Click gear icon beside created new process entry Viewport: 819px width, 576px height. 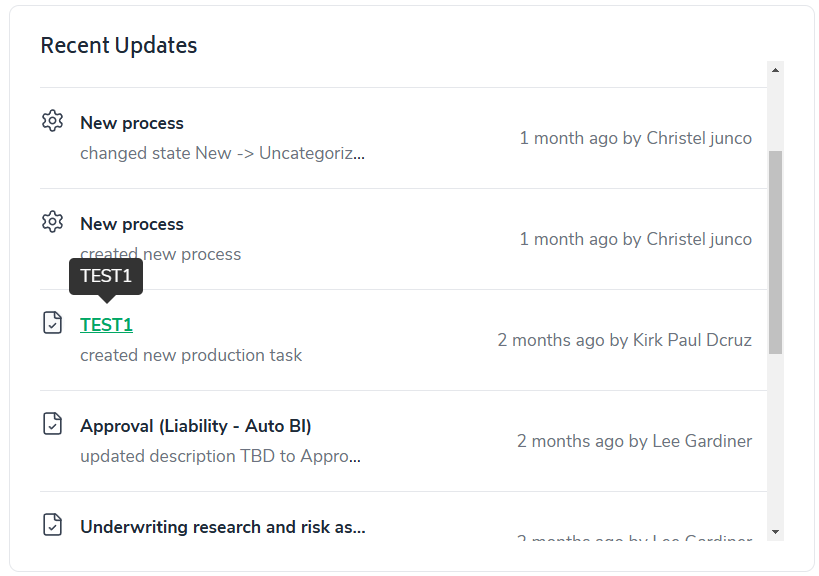(x=52, y=222)
